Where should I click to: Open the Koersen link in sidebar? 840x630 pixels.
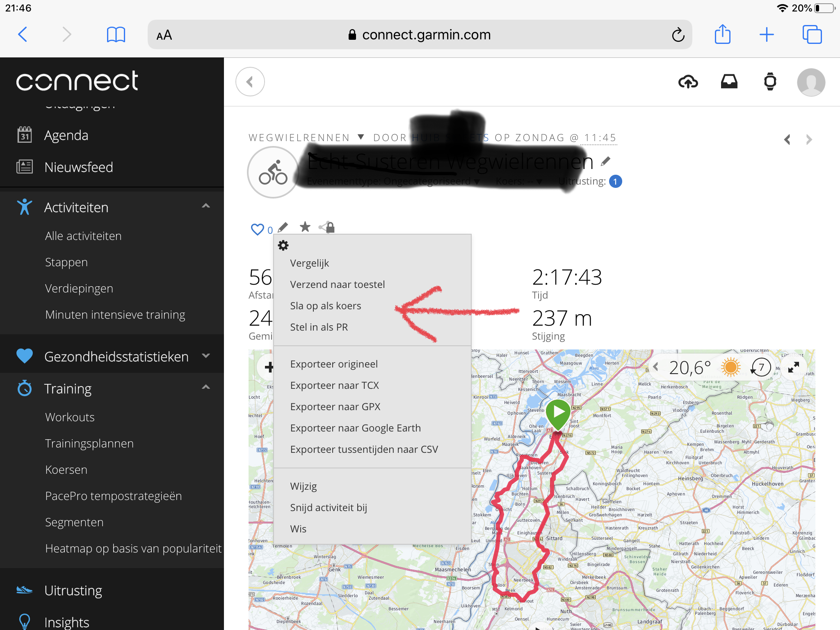click(66, 470)
